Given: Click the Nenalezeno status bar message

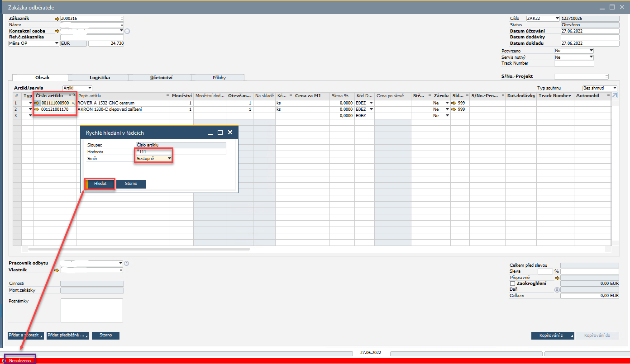Looking at the screenshot, I should tap(20, 361).
